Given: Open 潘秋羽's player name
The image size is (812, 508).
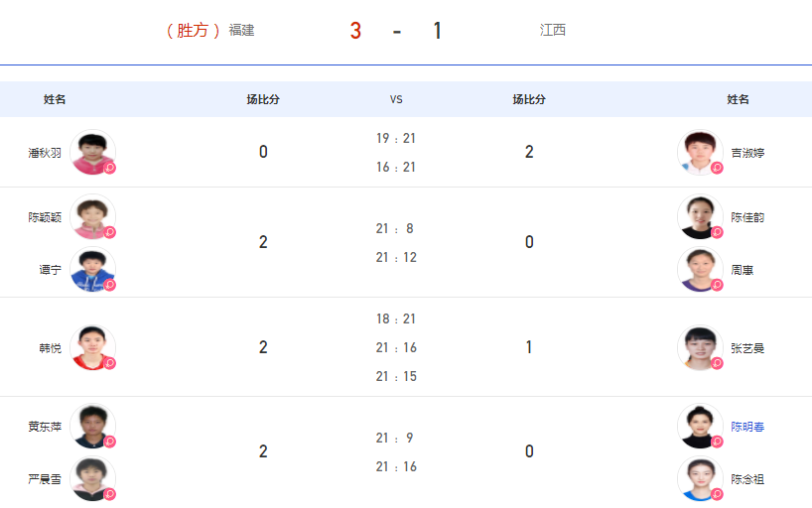Looking at the screenshot, I should click(45, 153).
